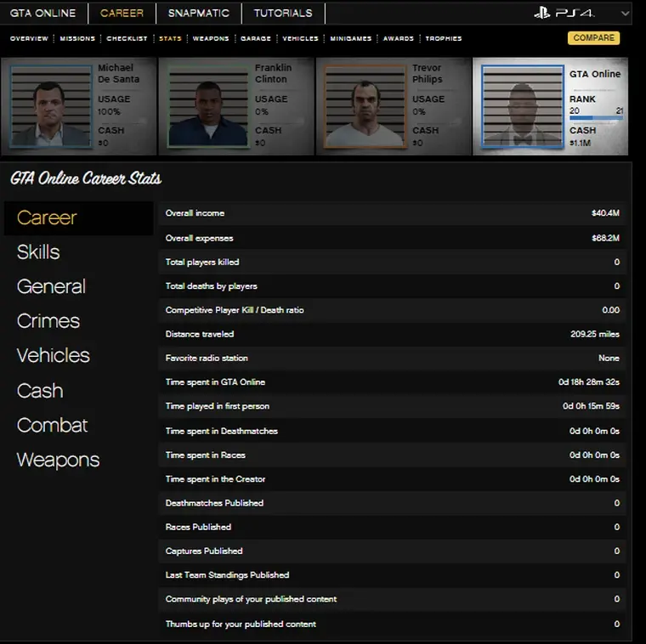646x644 pixels.
Task: Go to the GTA Online top tab
Action: click(x=42, y=13)
